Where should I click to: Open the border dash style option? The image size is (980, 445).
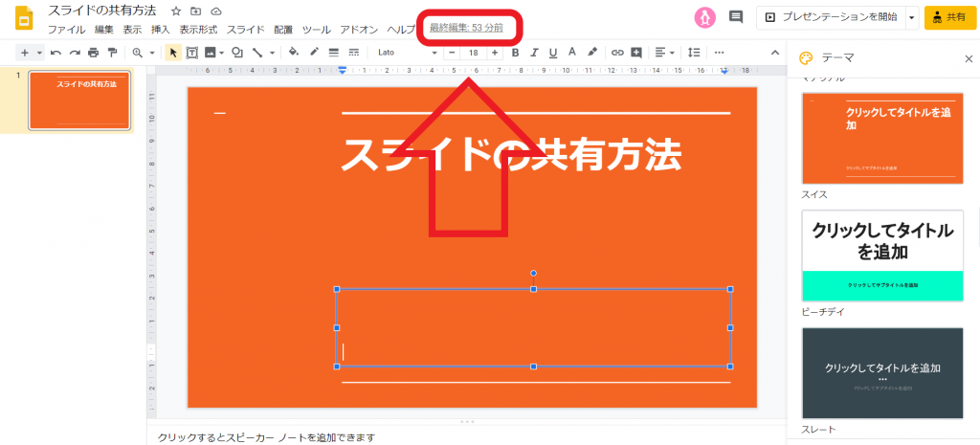click(x=354, y=53)
